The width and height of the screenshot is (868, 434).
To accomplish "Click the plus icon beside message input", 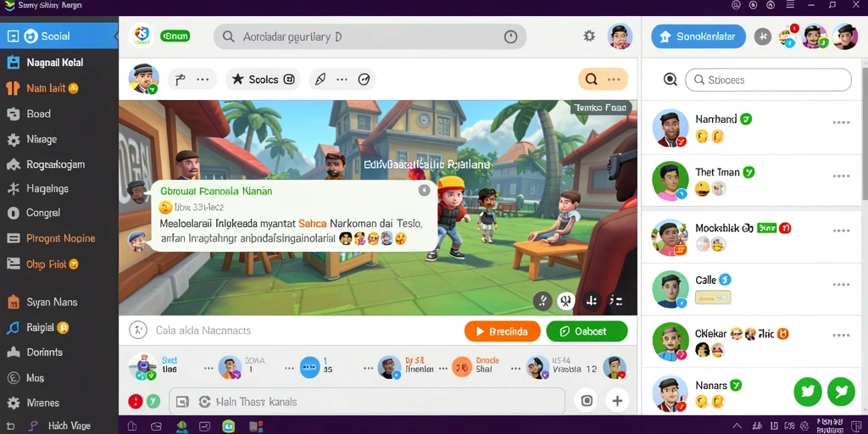I will [617, 401].
